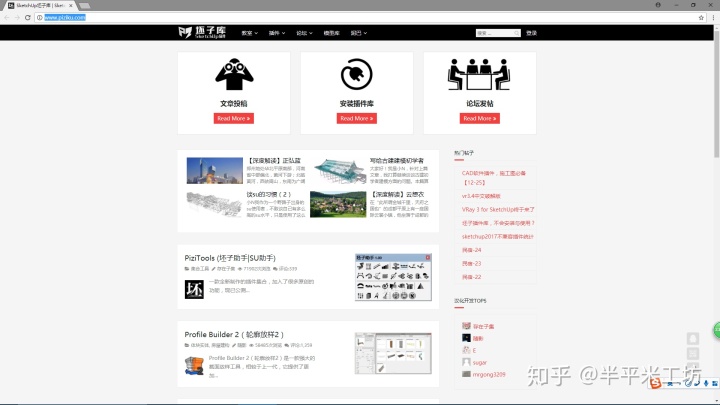Open the hot post sketchup2017不兼容插件统计

pyautogui.click(x=498, y=236)
